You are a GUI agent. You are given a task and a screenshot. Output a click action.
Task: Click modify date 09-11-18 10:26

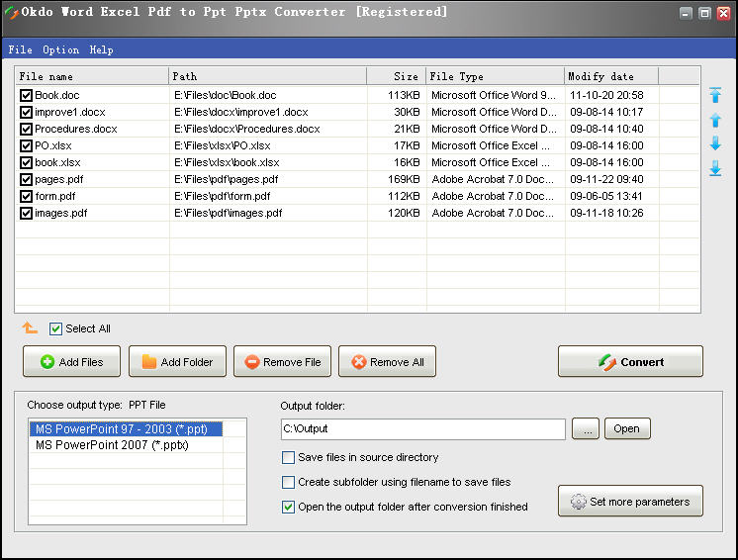[x=606, y=213]
